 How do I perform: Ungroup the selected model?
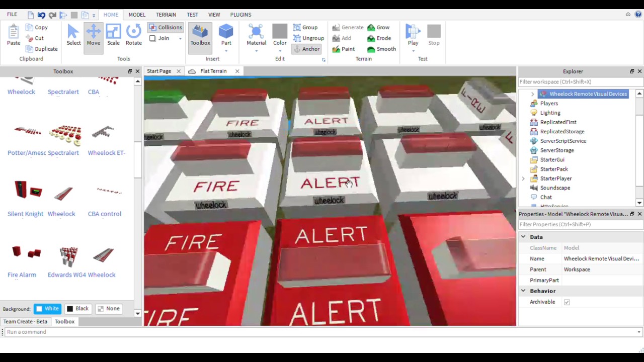308,38
